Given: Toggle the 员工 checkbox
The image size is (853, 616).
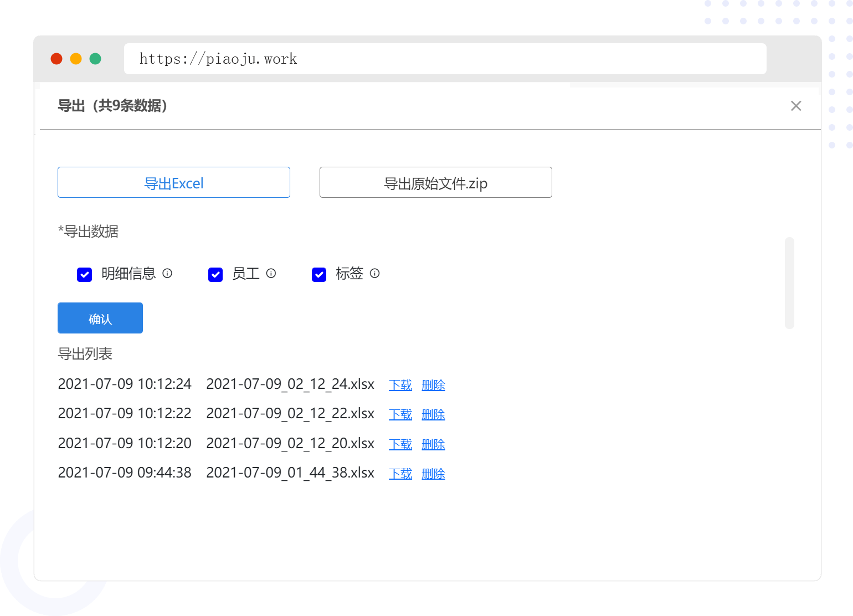Looking at the screenshot, I should [x=215, y=275].
